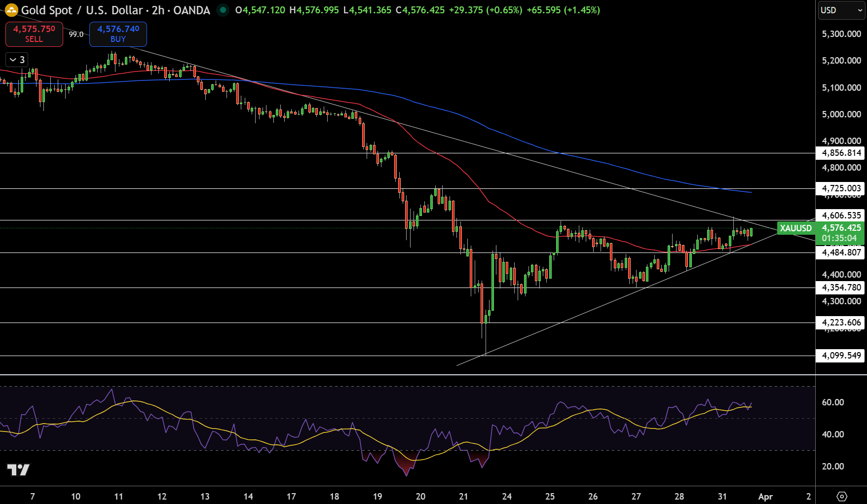The image size is (867, 504).
Task: Click the H4,576.995 high value
Action: 314,10
